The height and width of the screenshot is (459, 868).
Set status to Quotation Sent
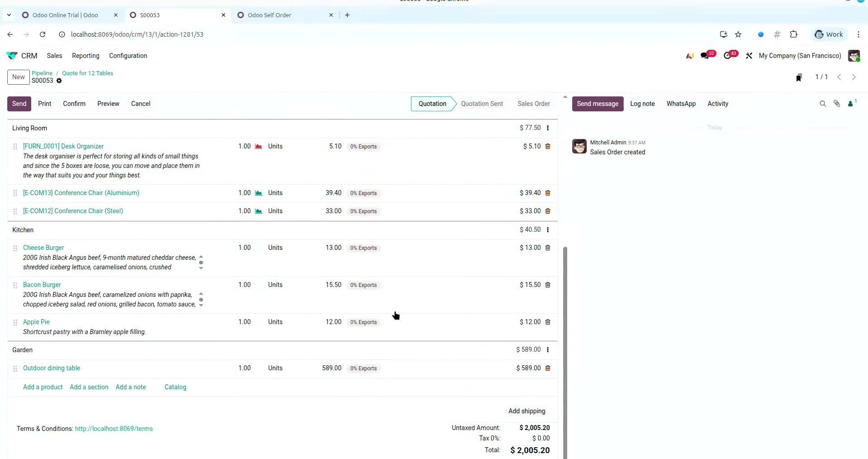click(482, 104)
